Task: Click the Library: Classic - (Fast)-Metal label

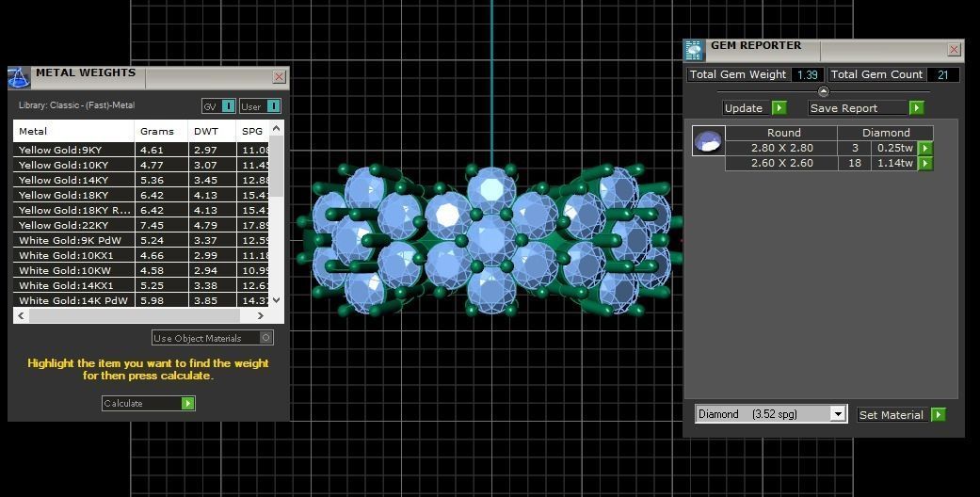Action: point(76,105)
